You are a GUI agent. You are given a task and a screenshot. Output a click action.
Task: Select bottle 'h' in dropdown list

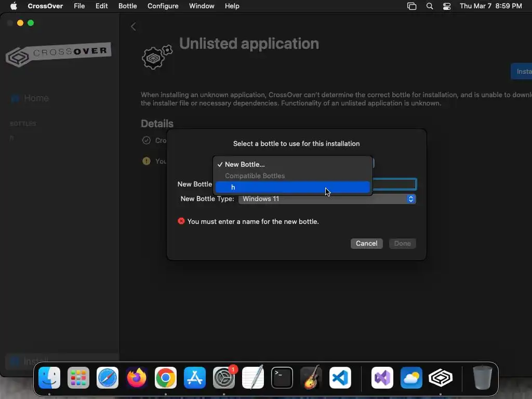tap(292, 187)
